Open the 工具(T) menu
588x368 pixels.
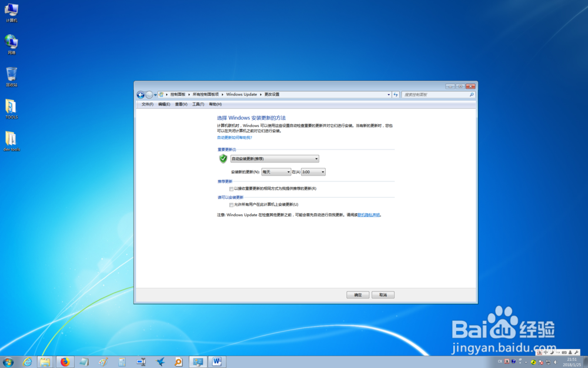click(x=198, y=104)
